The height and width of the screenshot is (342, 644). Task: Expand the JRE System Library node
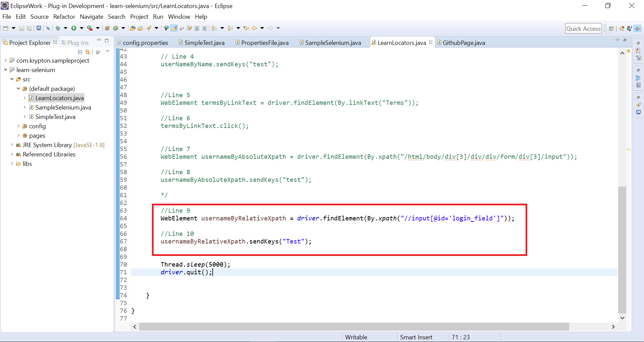(12, 145)
